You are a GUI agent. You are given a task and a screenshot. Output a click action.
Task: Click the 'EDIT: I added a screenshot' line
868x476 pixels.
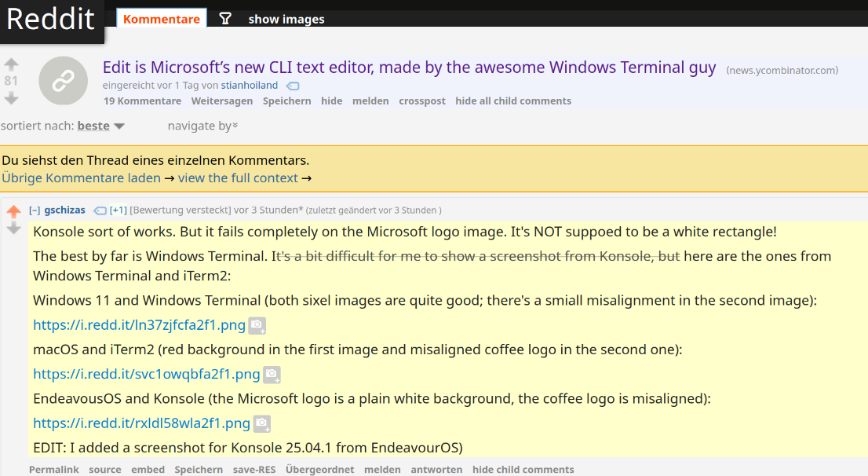coord(248,448)
